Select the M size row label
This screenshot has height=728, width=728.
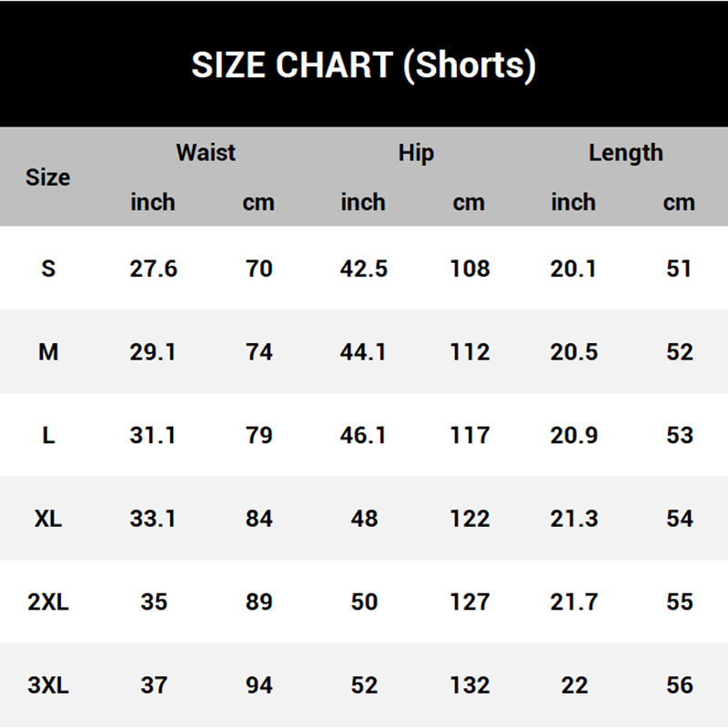coord(48,352)
